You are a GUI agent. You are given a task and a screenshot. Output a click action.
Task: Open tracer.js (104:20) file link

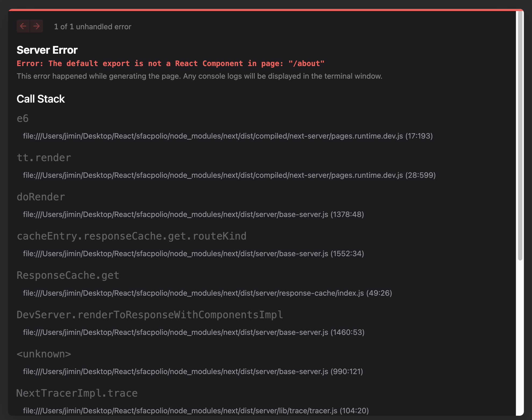[196, 411]
